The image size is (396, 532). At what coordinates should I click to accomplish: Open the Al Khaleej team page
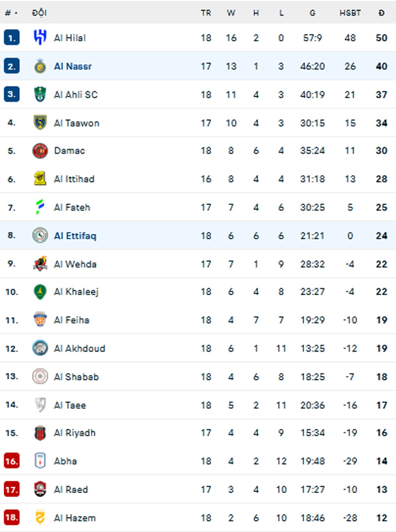click(76, 292)
